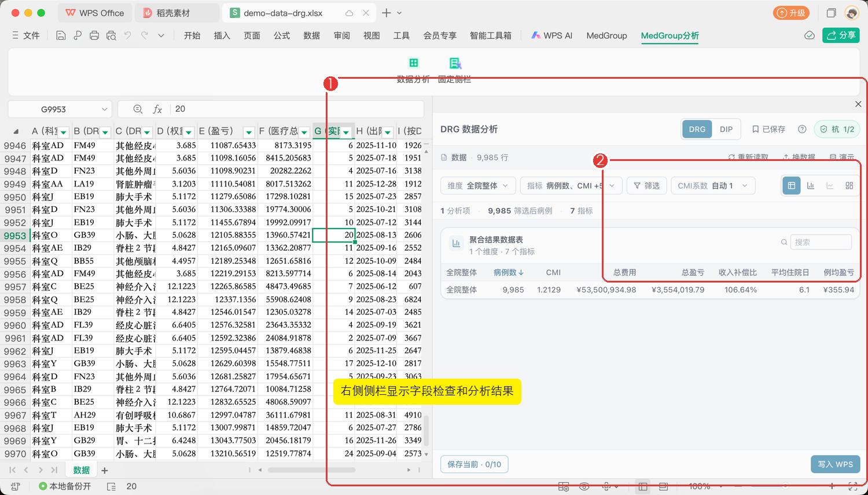
Task: Open the 指标 病例数、CMI dropdown
Action: (571, 185)
